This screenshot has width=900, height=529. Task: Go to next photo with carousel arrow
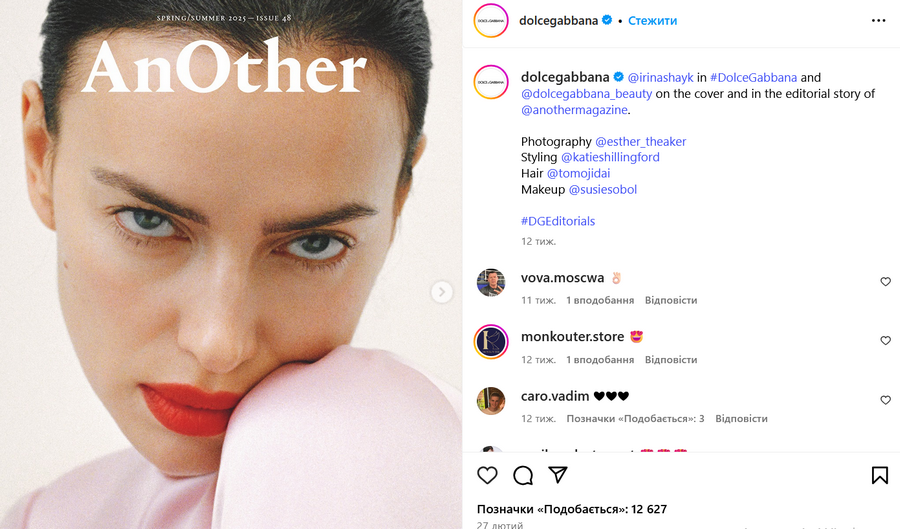click(x=441, y=292)
